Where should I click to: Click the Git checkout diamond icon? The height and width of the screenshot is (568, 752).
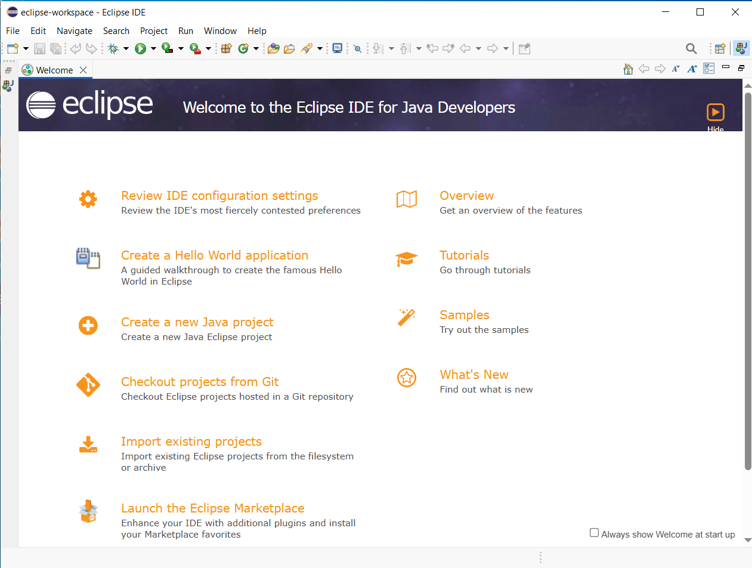(x=88, y=385)
